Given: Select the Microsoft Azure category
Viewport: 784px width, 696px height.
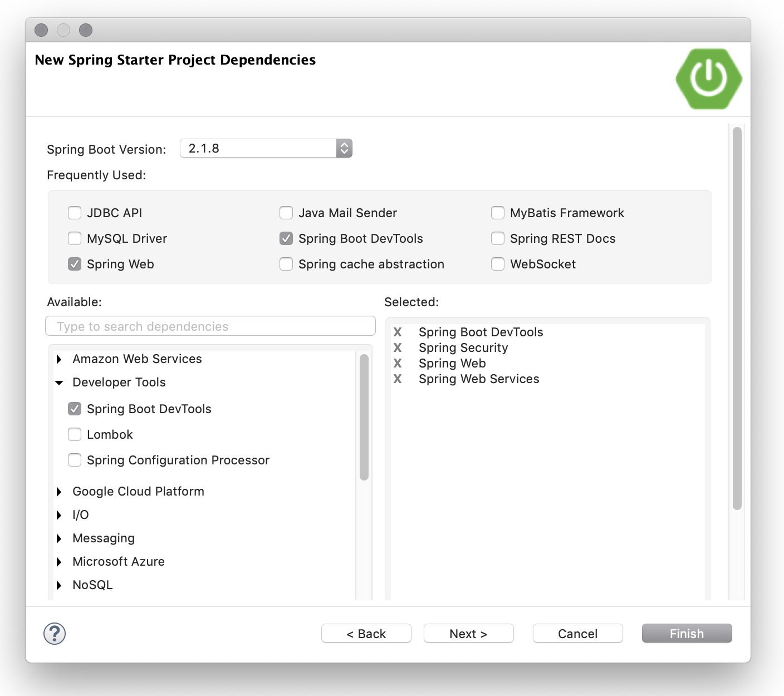Looking at the screenshot, I should click(x=118, y=562).
